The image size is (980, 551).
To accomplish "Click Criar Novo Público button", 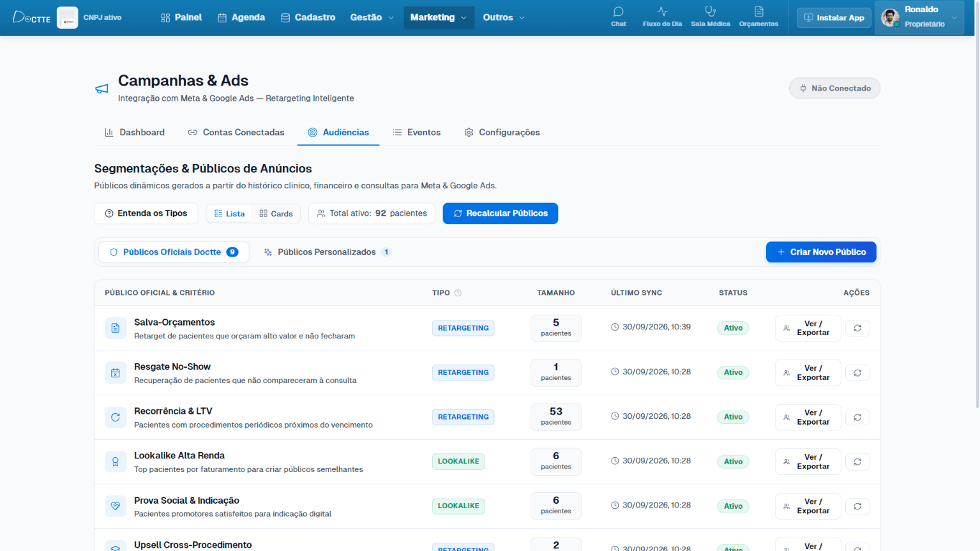I will (821, 252).
